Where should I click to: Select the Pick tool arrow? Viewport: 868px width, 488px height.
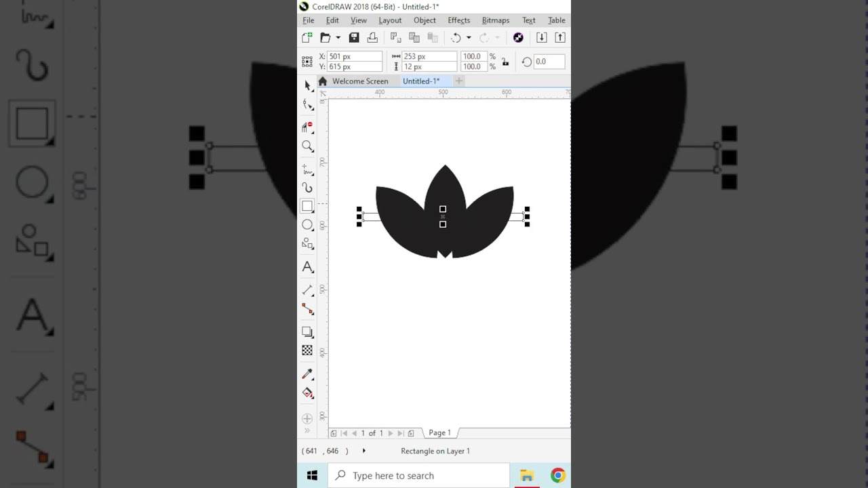[307, 85]
